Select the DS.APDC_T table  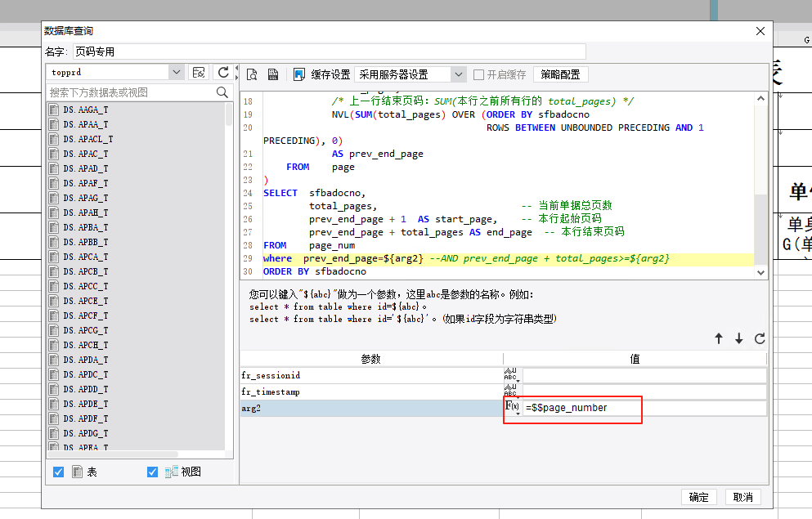click(x=85, y=374)
